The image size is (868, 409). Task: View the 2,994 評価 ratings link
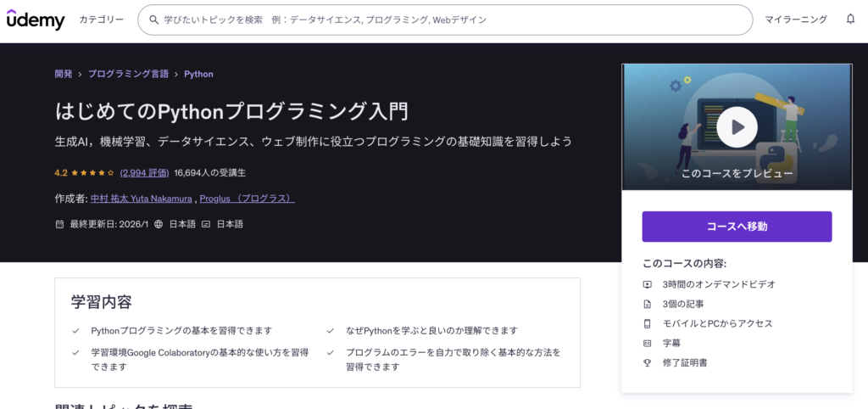pos(144,172)
